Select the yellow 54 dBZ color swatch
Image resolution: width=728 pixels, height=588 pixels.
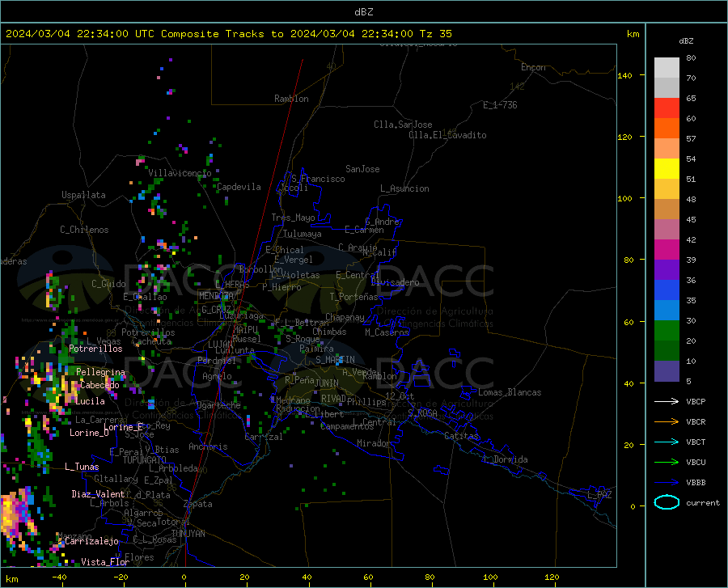tap(667, 169)
